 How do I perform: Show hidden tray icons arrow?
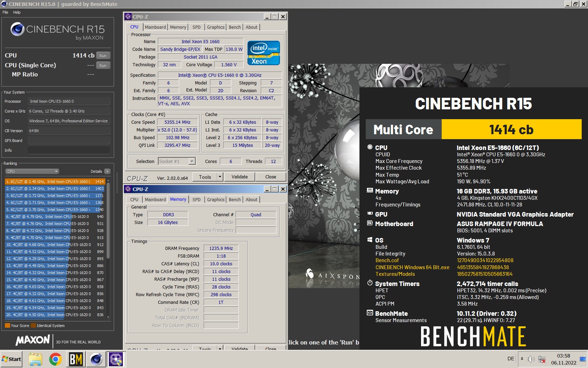522,359
